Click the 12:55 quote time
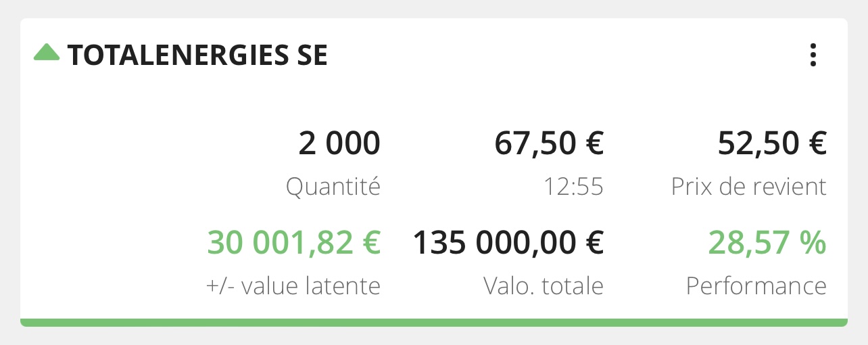Screen dimensions: 868x345 [x=573, y=187]
